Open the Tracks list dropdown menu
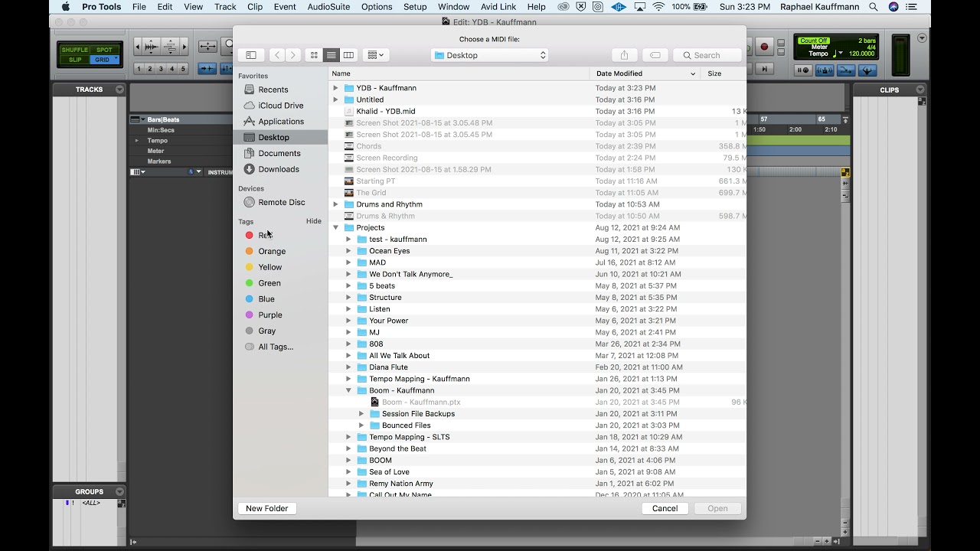 pos(119,90)
